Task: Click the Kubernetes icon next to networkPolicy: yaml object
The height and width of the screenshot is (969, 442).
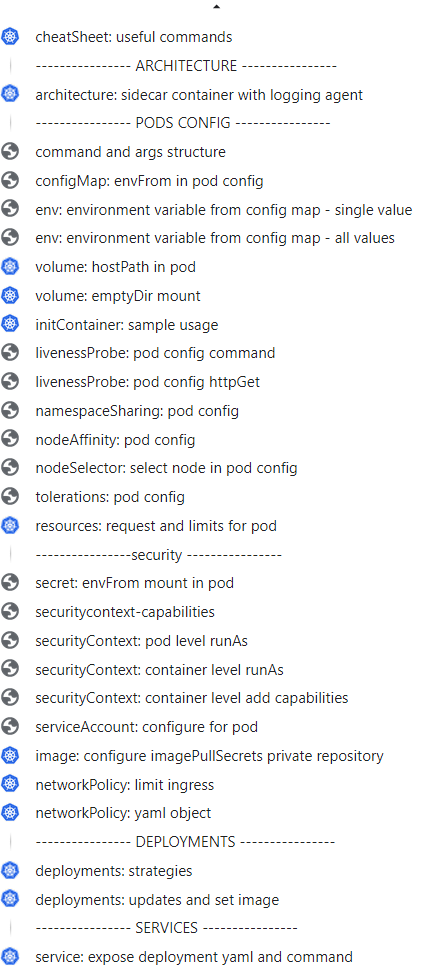Action: tap(11, 813)
